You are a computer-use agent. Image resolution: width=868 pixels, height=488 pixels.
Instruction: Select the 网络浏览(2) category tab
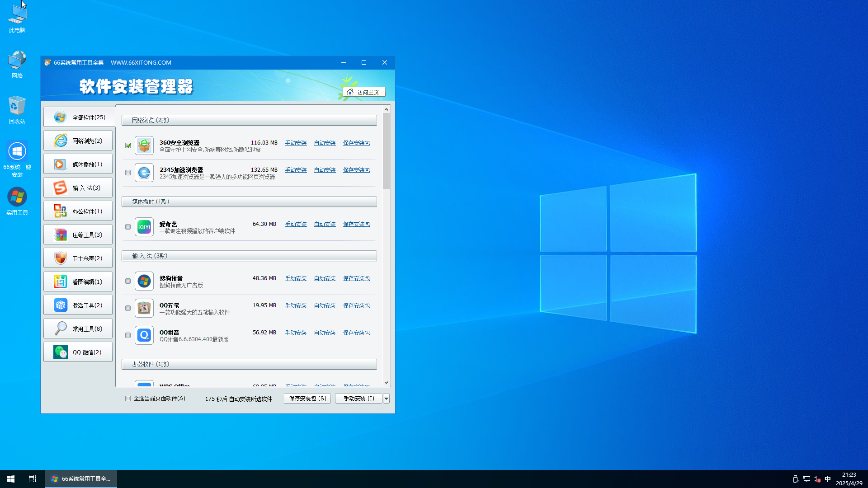[x=78, y=141]
